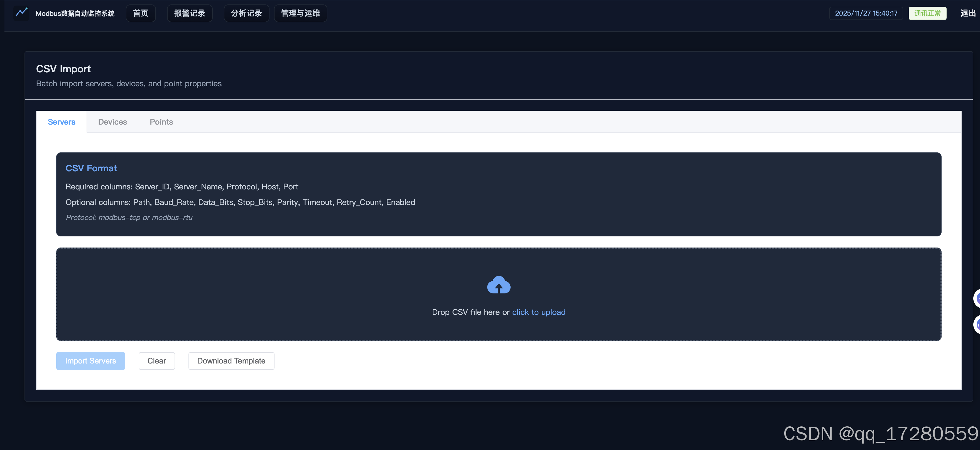
Task: Click the green 通讯正常 status badge
Action: 927,13
